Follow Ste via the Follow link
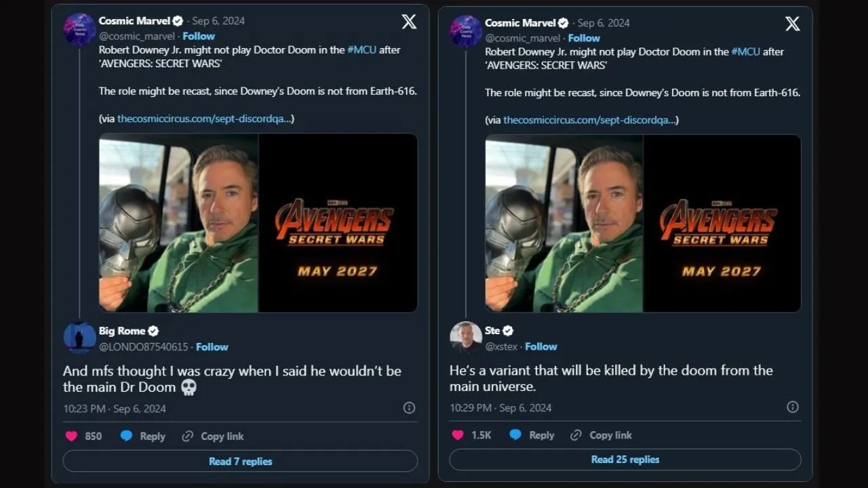Viewport: 868px width, 488px height. click(x=541, y=346)
